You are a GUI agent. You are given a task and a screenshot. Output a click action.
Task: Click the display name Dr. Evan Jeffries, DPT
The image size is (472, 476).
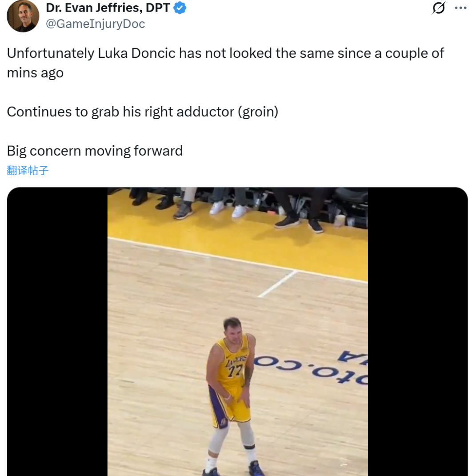pos(108,8)
